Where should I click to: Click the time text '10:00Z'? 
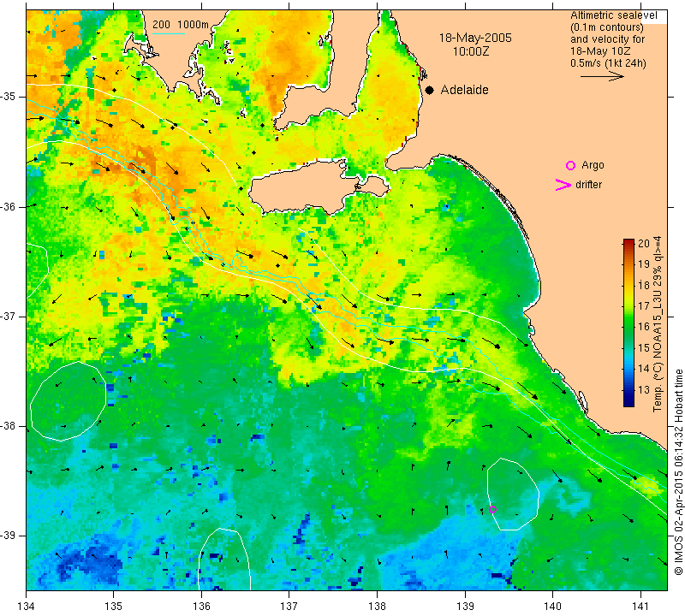[470, 51]
